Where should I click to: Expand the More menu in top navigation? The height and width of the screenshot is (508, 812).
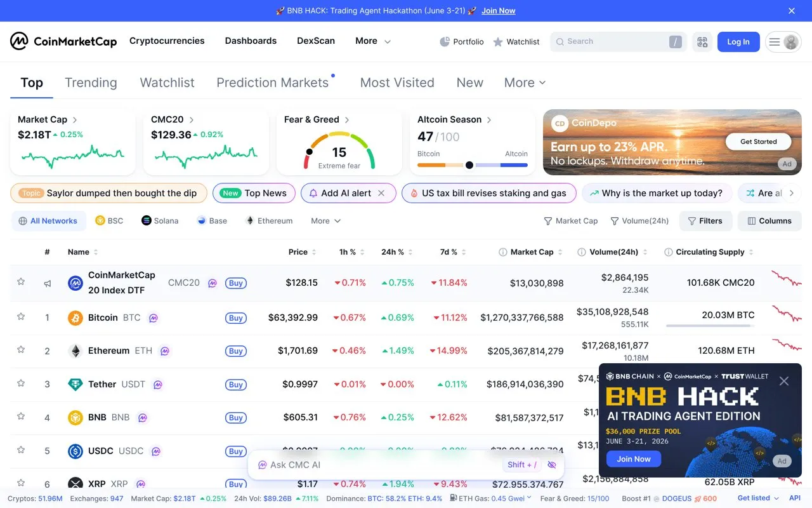373,41
